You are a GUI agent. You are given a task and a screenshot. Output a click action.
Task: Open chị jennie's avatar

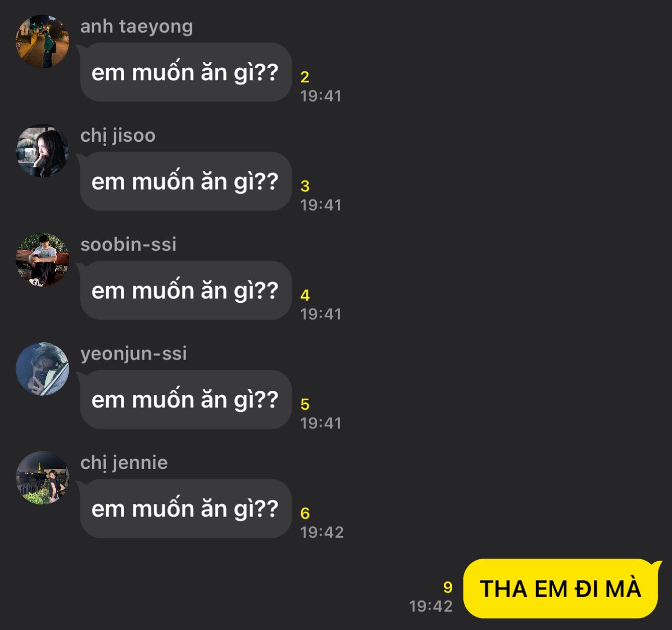[x=42, y=478]
